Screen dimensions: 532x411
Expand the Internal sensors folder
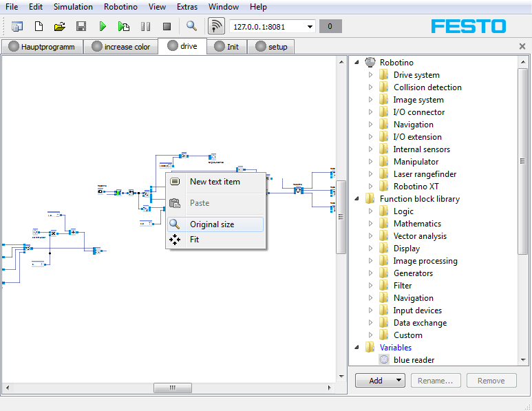click(370, 149)
